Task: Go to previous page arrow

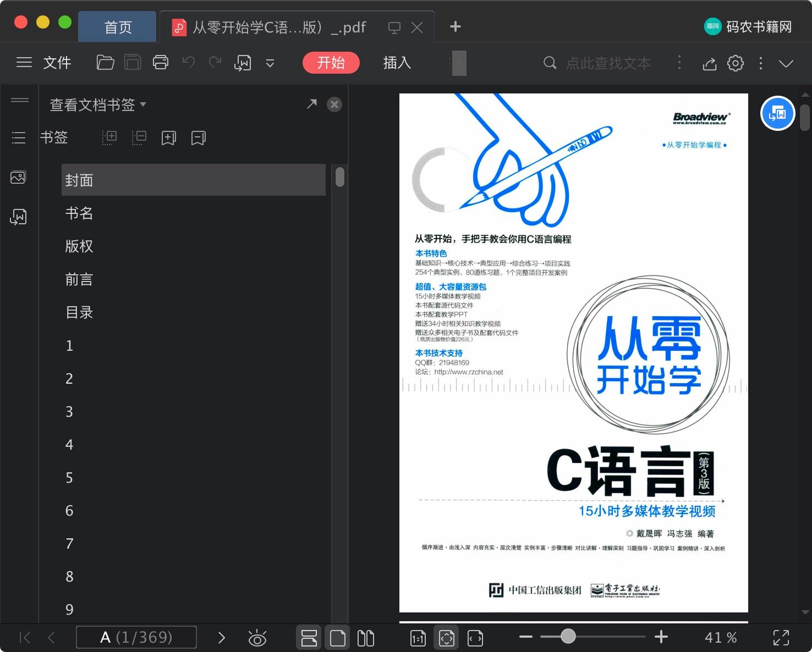Action: click(52, 638)
